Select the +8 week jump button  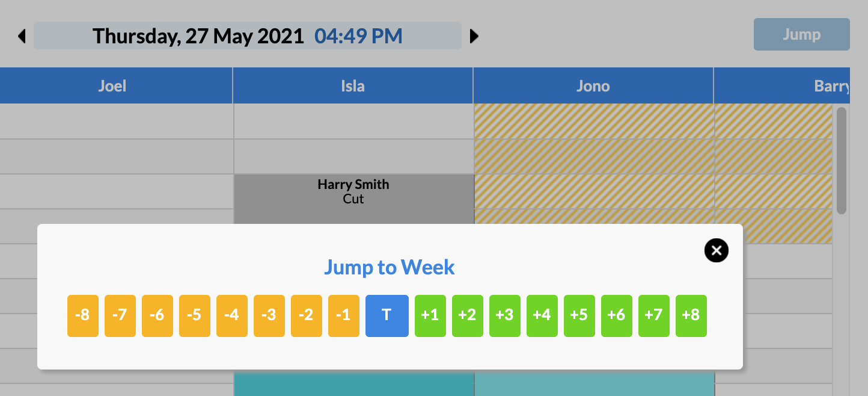coord(691,315)
